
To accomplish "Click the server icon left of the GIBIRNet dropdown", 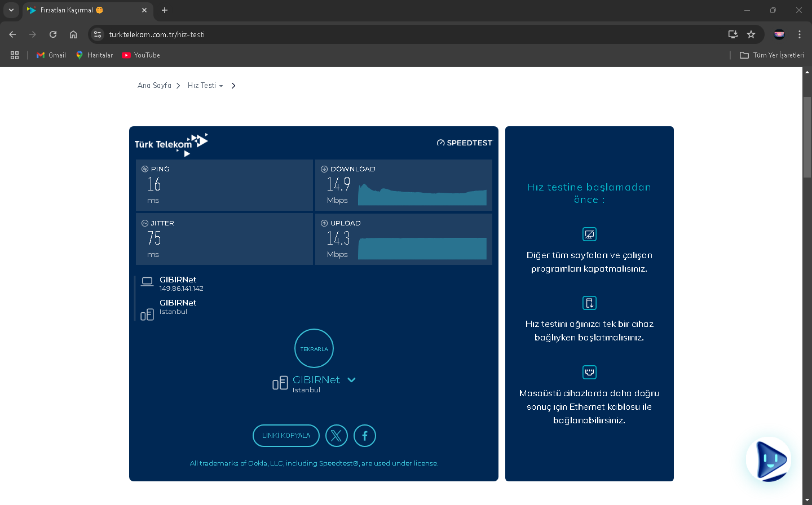I will pyautogui.click(x=280, y=383).
